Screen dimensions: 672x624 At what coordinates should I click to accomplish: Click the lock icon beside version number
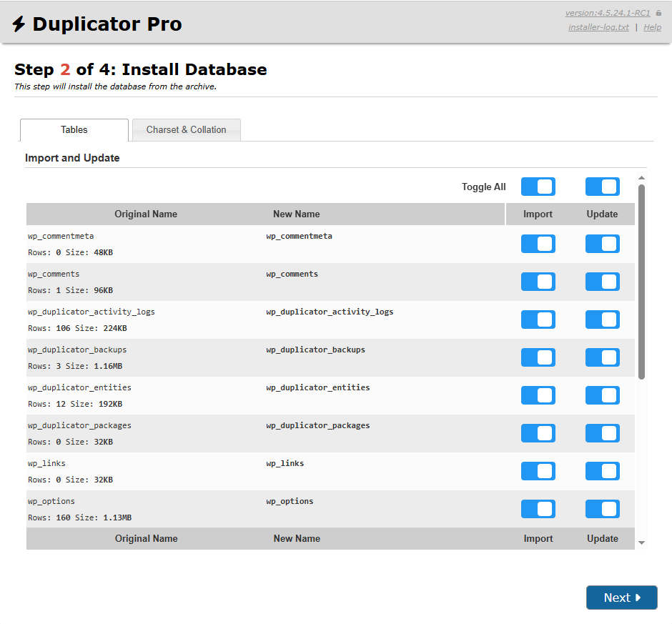pyautogui.click(x=658, y=13)
